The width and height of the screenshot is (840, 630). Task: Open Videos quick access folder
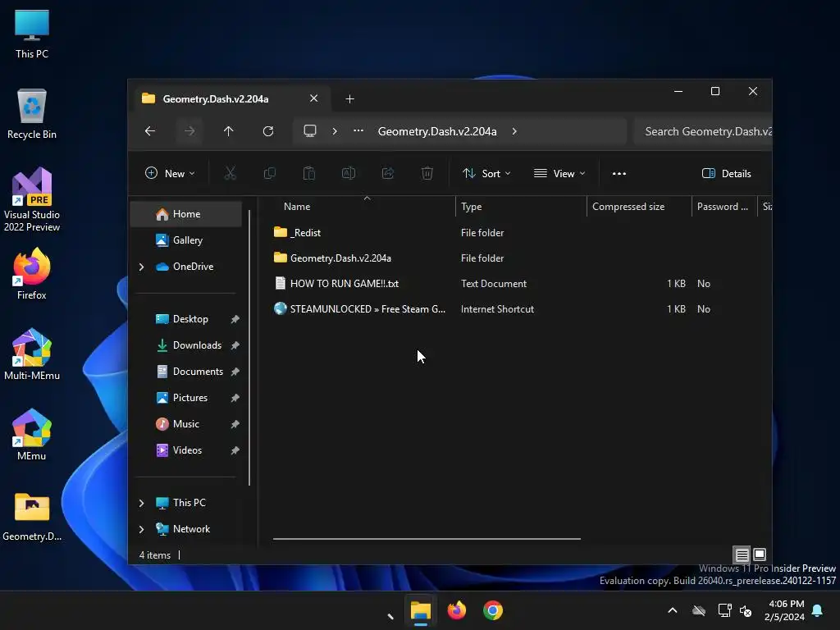[x=186, y=450]
